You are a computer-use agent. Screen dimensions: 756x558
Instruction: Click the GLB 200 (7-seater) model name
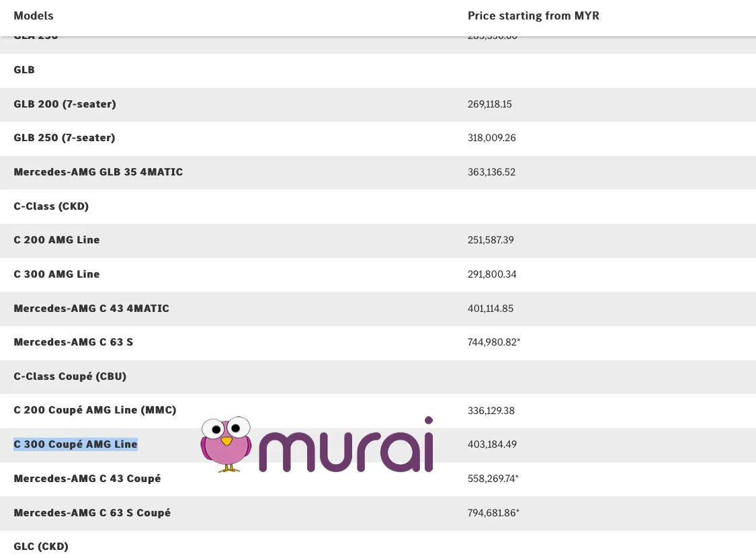click(x=65, y=104)
